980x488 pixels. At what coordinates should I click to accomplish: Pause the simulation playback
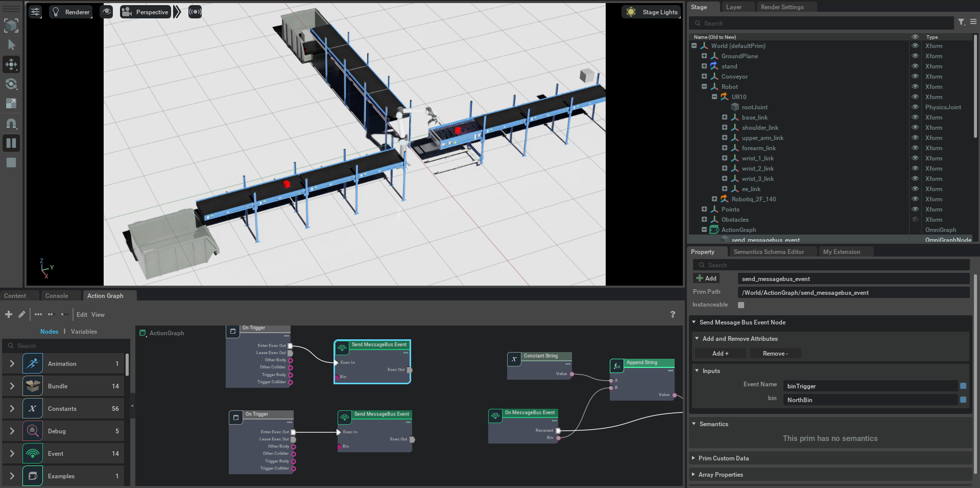[11, 143]
